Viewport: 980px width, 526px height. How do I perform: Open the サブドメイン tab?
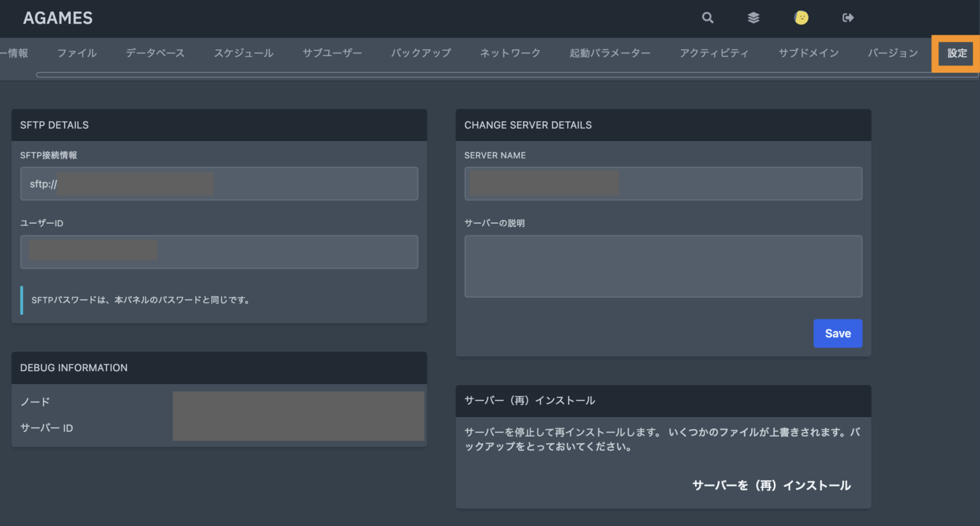pyautogui.click(x=808, y=54)
